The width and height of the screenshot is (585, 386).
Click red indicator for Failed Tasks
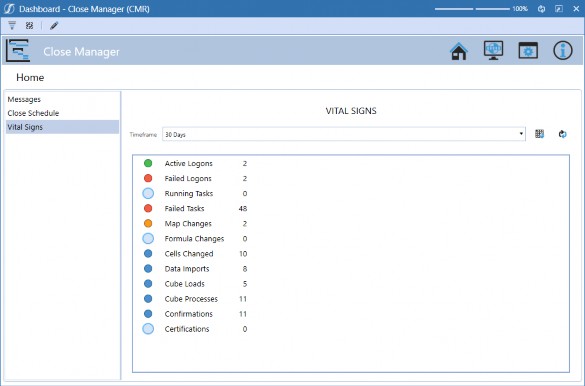pyautogui.click(x=148, y=208)
